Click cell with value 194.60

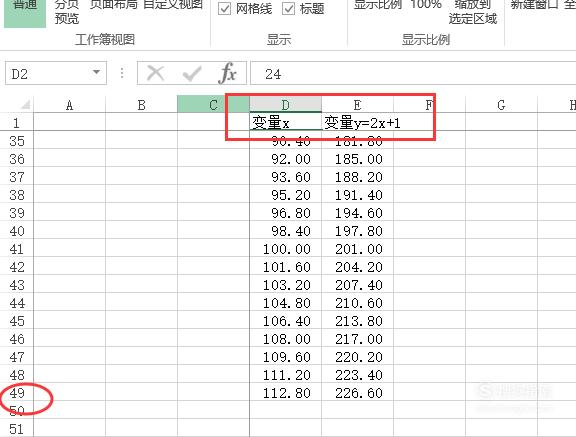(x=357, y=213)
